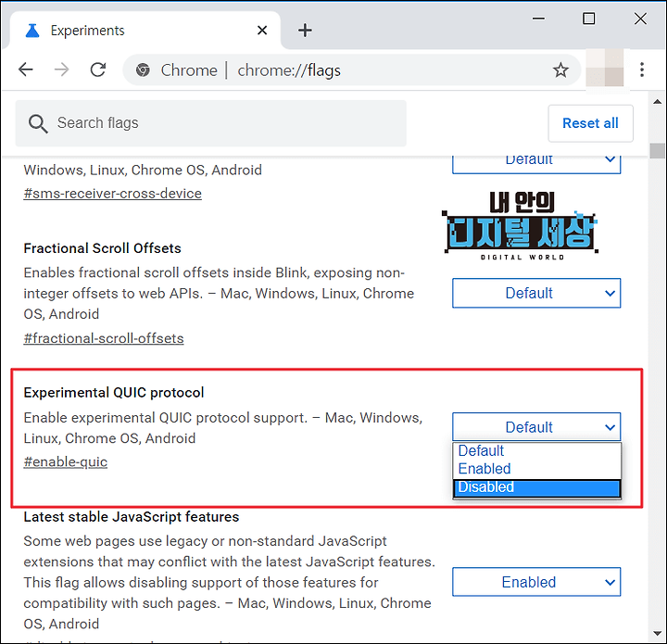Choose Enabled in the QUIC option list
The width and height of the screenshot is (667, 644).
coord(536,469)
